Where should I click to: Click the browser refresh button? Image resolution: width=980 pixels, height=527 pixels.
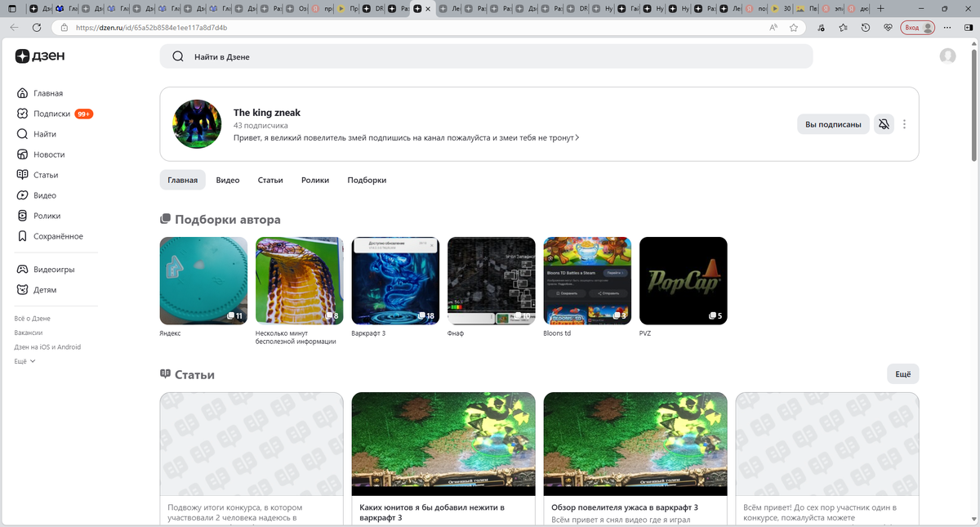(x=37, y=27)
